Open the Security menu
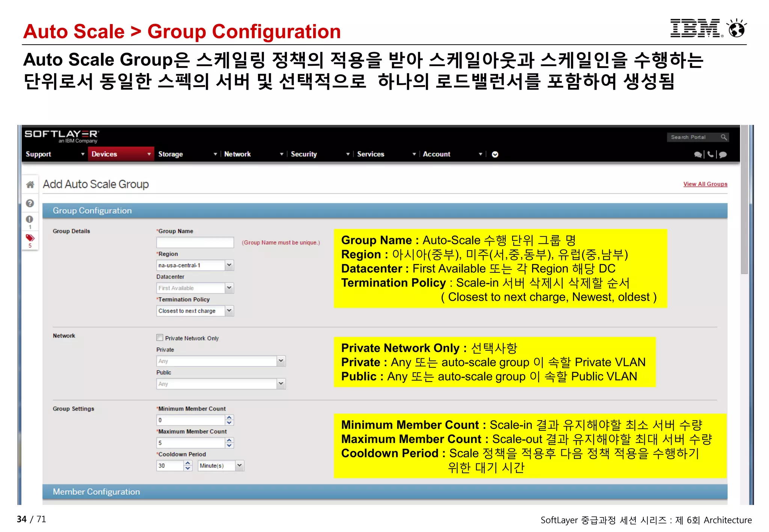The height and width of the screenshot is (532, 769). (320, 154)
